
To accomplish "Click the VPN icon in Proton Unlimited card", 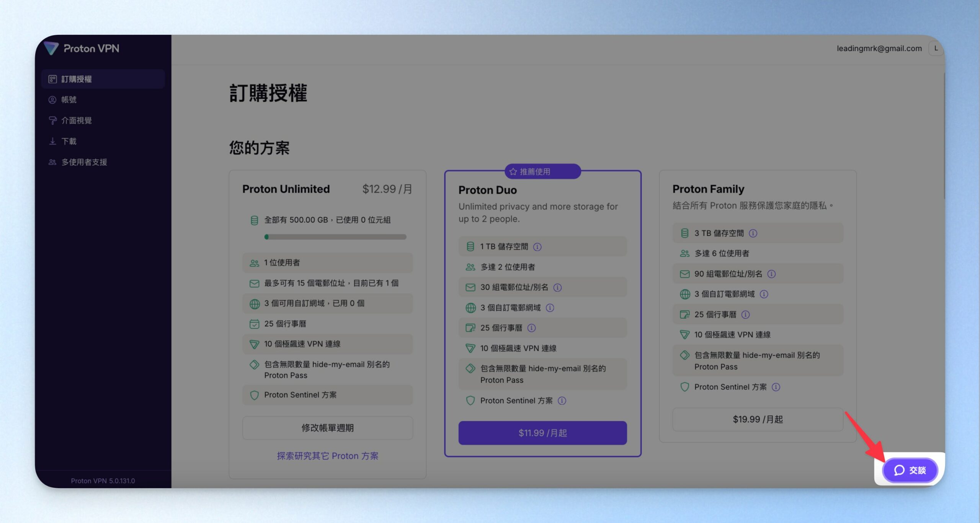I will [254, 344].
